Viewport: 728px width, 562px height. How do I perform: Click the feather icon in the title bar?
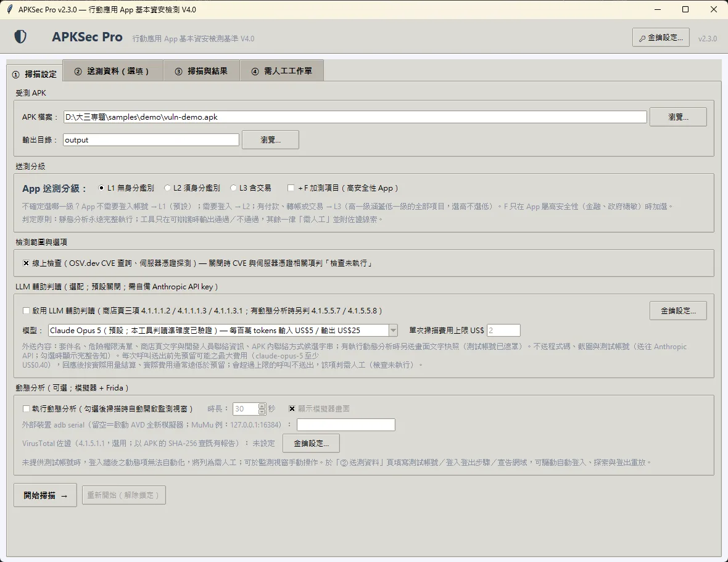[9, 9]
